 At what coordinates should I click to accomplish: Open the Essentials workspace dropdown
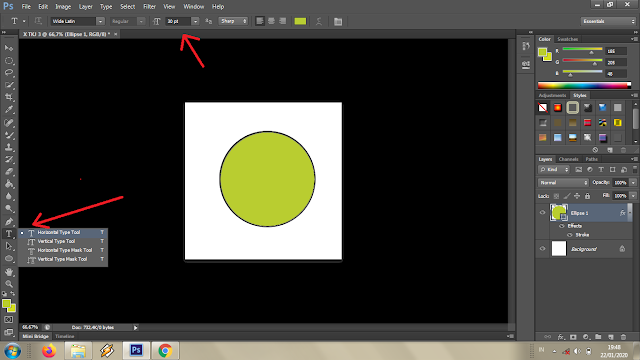608,21
